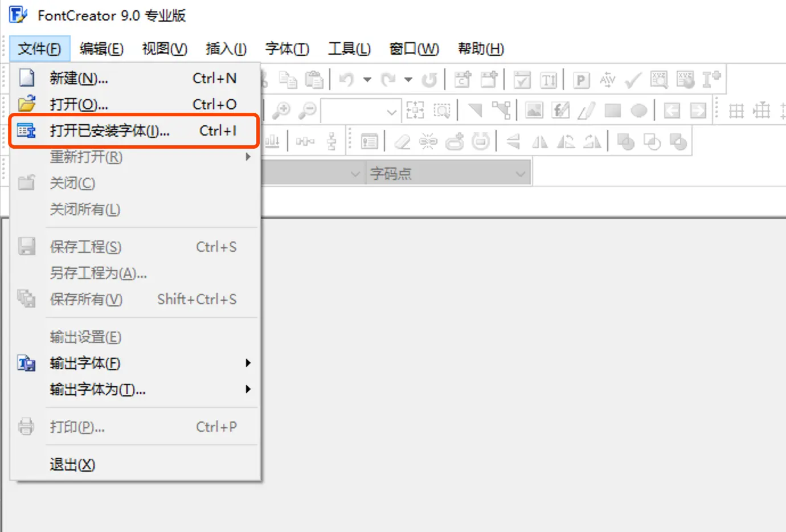This screenshot has height=532, width=786.
Task: Open the 工具 menu
Action: (349, 49)
